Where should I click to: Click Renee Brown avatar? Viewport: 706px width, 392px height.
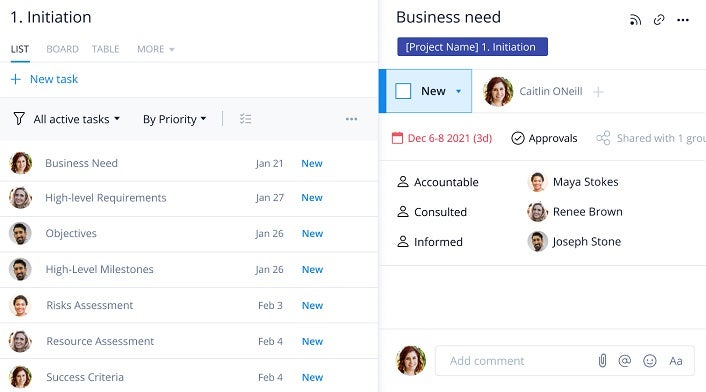coord(537,212)
